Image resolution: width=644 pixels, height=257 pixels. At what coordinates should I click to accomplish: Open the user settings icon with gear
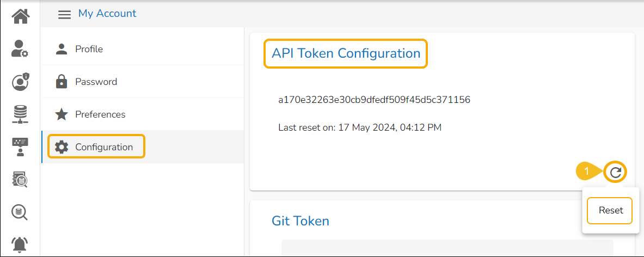20,48
